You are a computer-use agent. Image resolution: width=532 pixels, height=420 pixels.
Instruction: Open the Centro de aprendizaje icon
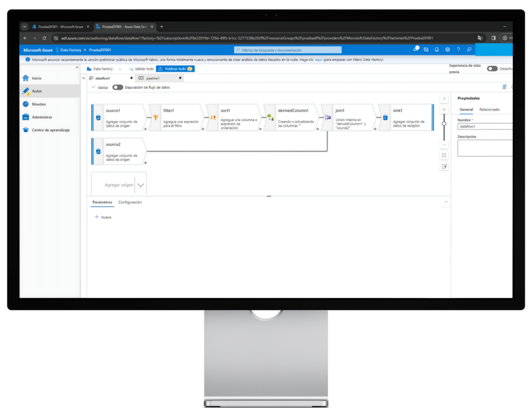pos(26,130)
